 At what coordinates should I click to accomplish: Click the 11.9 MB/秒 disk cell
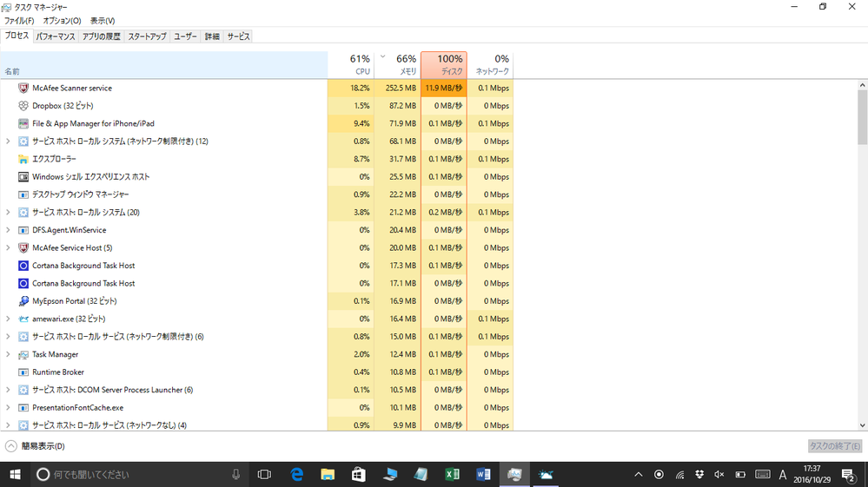point(444,88)
